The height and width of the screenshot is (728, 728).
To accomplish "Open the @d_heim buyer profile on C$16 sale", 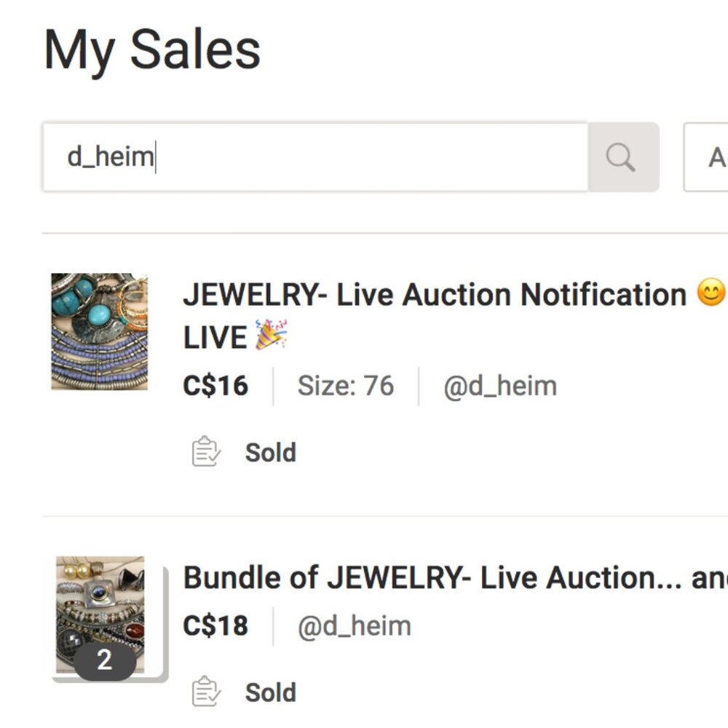I will pos(500,387).
